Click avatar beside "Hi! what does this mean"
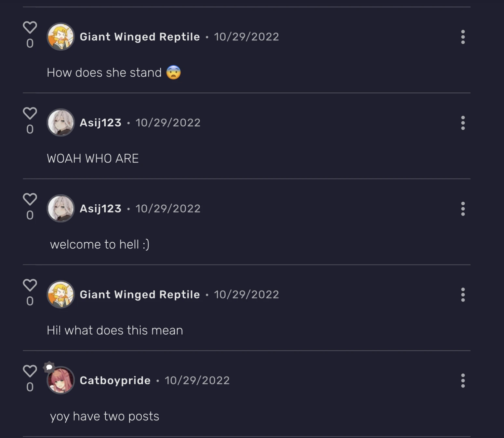 61,294
